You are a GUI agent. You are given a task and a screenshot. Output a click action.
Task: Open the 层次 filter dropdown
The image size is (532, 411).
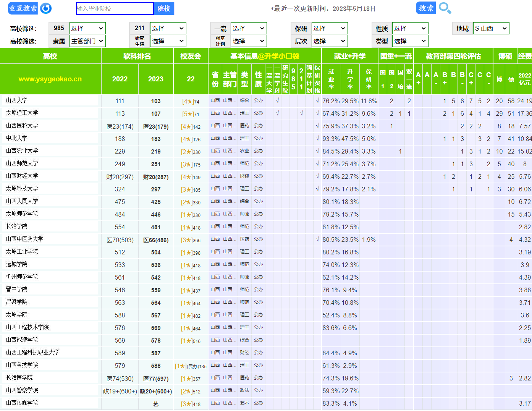(329, 41)
